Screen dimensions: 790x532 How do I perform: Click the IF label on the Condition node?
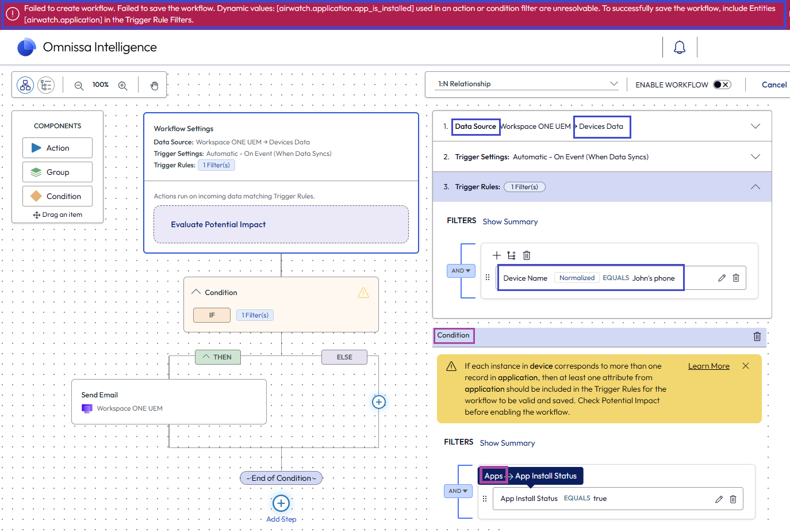212,315
